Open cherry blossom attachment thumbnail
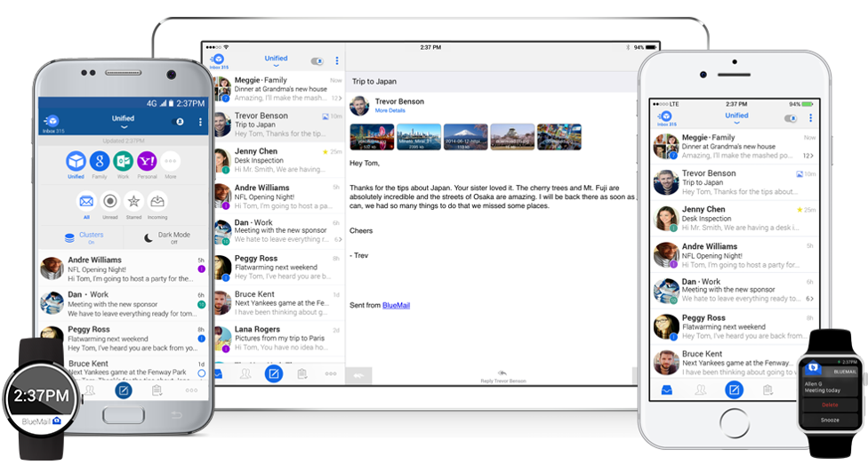Screen dimensions: 868x473 pos(512,137)
